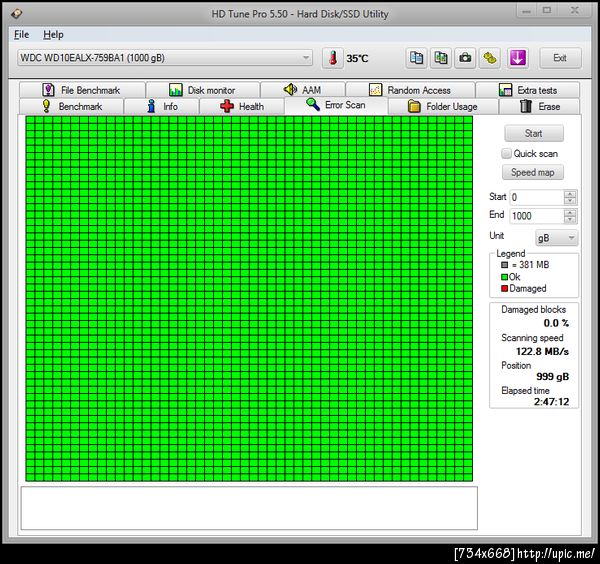This screenshot has height=564, width=600.
Task: Decrease the Start value spinner
Action: [570, 201]
